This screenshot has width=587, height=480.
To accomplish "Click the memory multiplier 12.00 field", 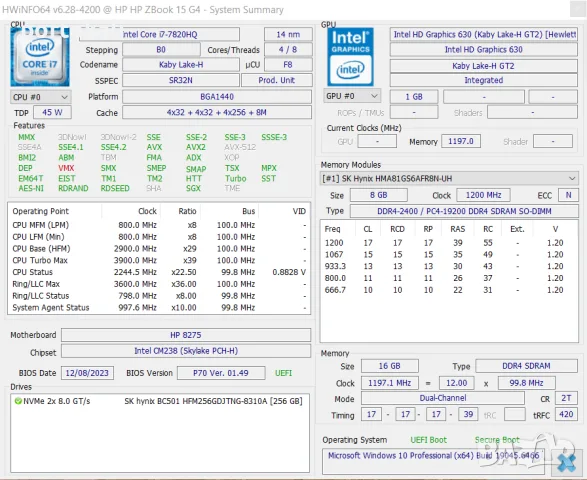I will pos(457,383).
